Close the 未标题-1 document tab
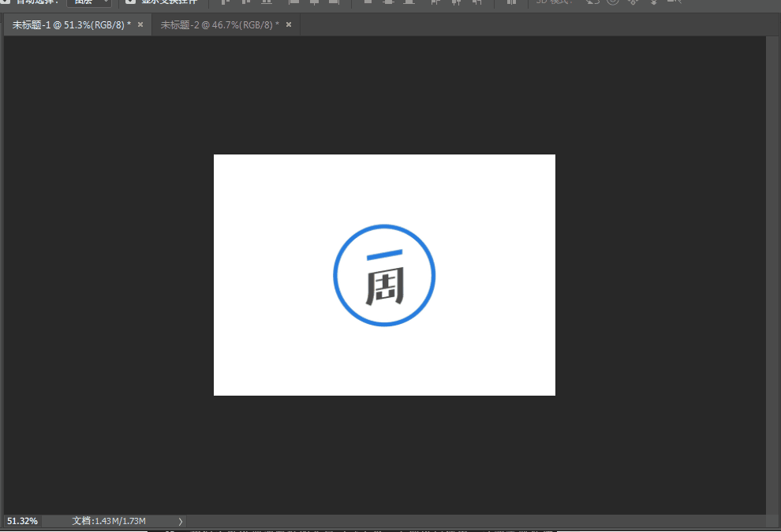This screenshot has height=532, width=781. point(140,25)
